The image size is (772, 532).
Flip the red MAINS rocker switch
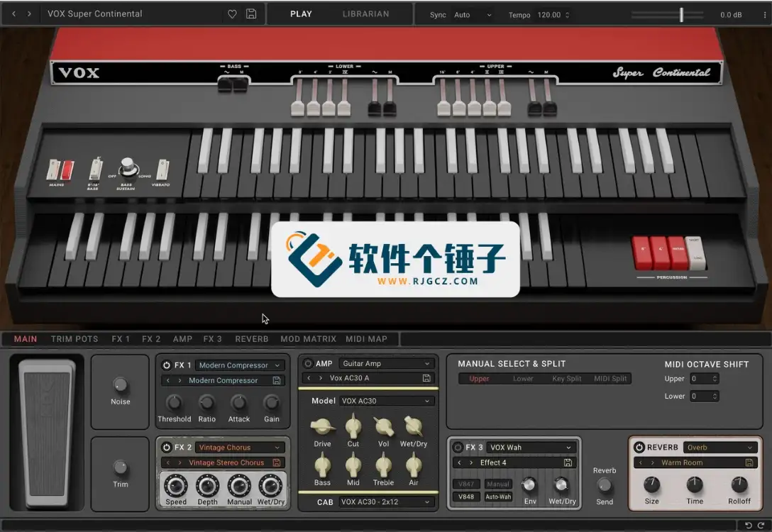coord(67,170)
